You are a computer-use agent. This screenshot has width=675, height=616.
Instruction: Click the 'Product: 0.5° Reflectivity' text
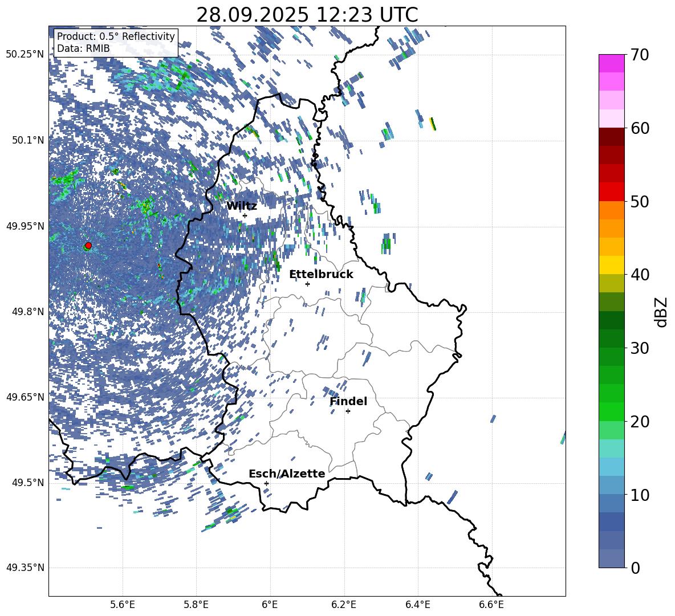[116, 36]
